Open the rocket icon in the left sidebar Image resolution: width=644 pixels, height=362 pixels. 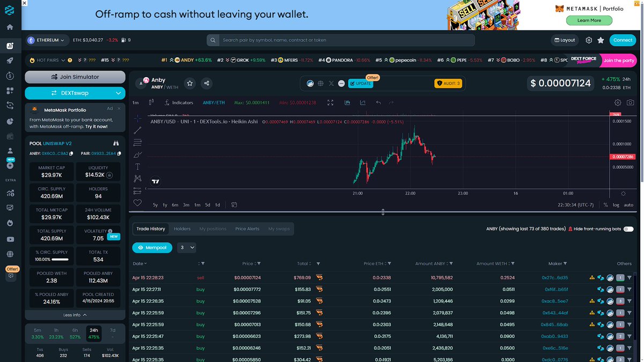click(x=10, y=61)
